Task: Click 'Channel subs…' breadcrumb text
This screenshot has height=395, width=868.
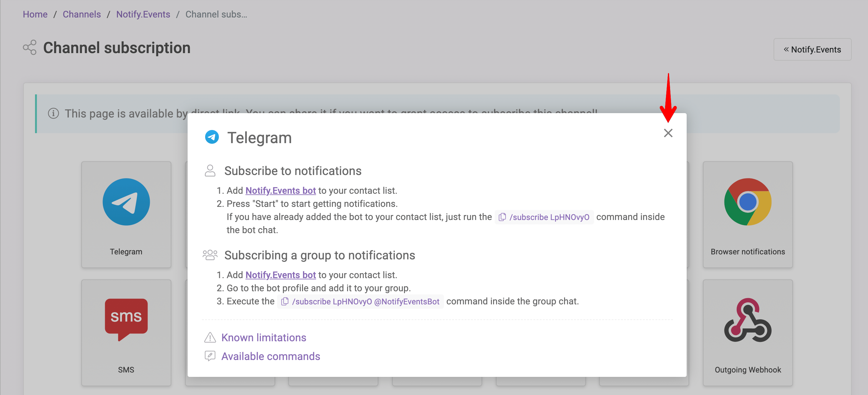Action: point(216,14)
